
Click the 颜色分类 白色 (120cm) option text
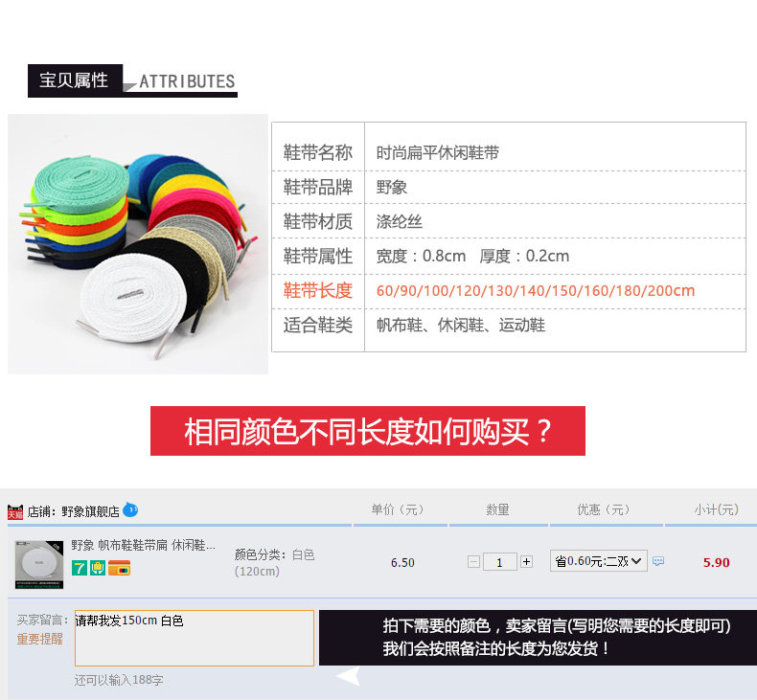(x=274, y=562)
